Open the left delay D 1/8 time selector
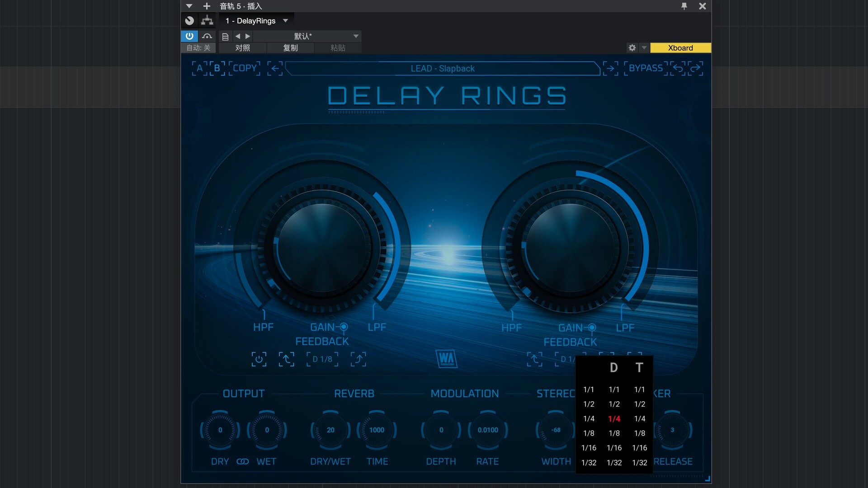 tap(322, 359)
